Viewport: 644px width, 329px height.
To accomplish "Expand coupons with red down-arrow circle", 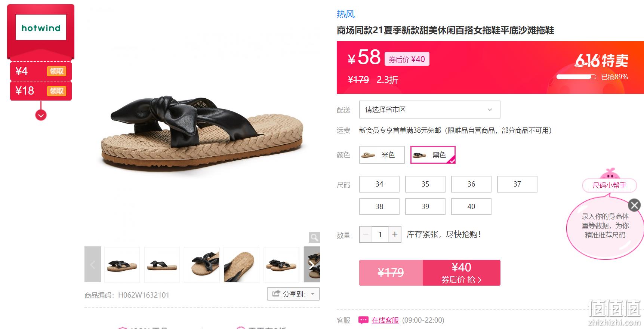I will 41,115.
